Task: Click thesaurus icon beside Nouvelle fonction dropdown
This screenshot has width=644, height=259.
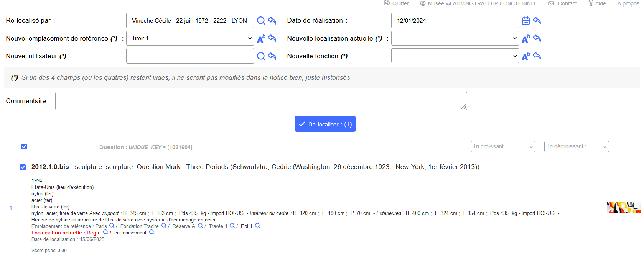Action: 525,56
